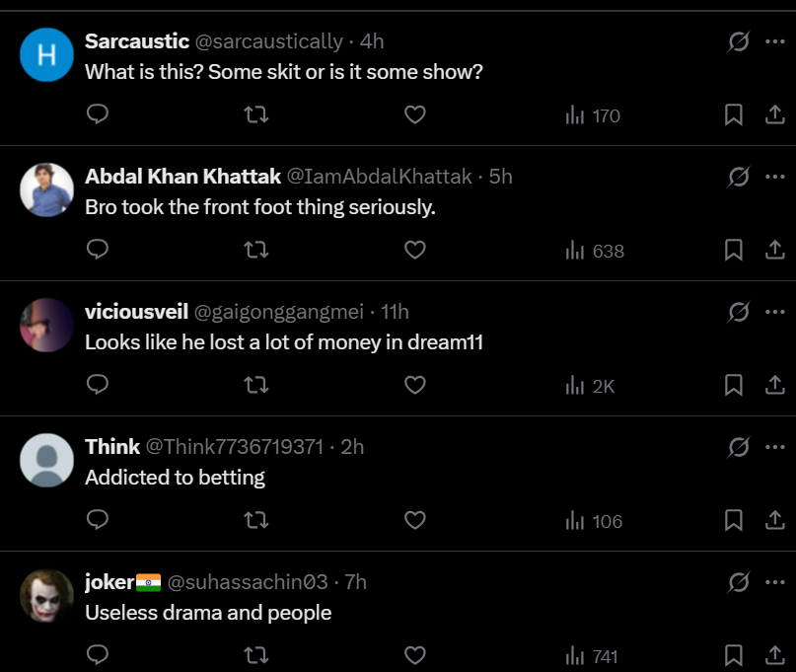Share the viciousveil tweet
Screen dimensions: 796x672
pos(775,386)
